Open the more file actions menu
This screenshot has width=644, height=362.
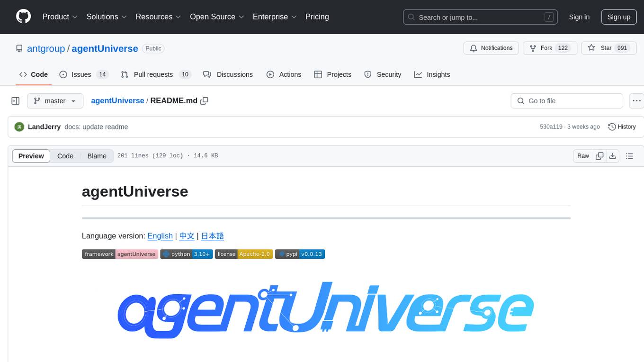[636, 101]
